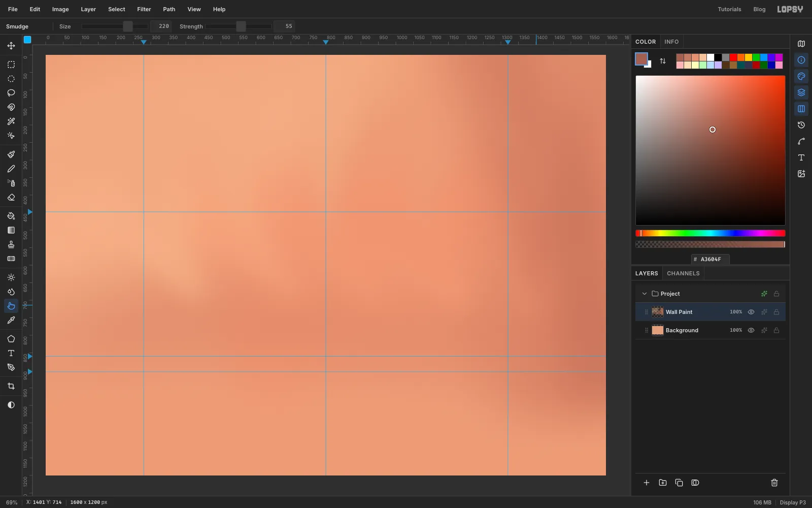The width and height of the screenshot is (812, 508).
Task: Select the Move tool
Action: click(x=11, y=46)
